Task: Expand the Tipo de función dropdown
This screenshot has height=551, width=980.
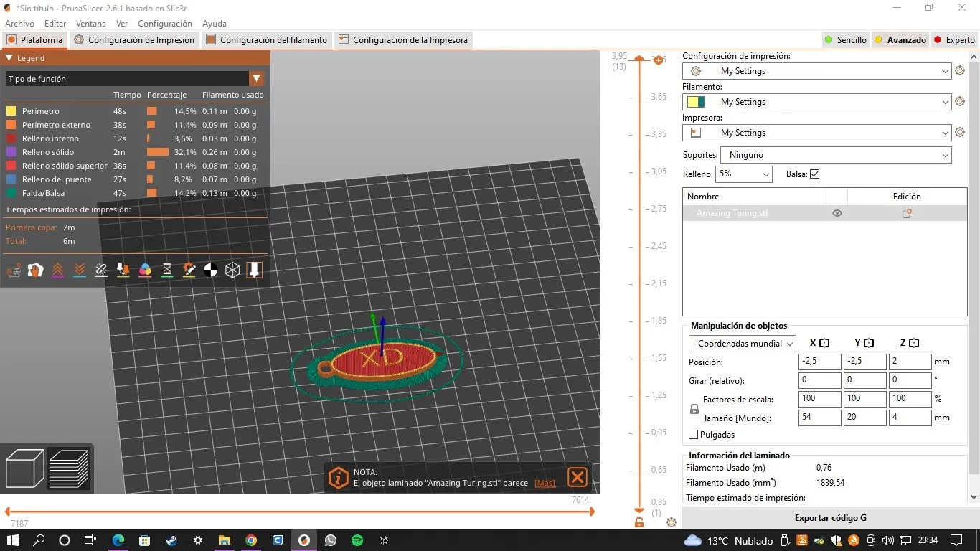Action: click(x=135, y=79)
